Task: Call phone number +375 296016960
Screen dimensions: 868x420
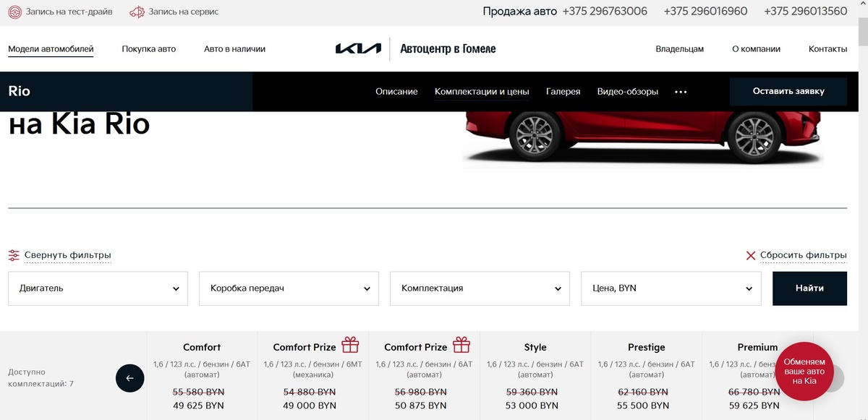Action: 705,12
